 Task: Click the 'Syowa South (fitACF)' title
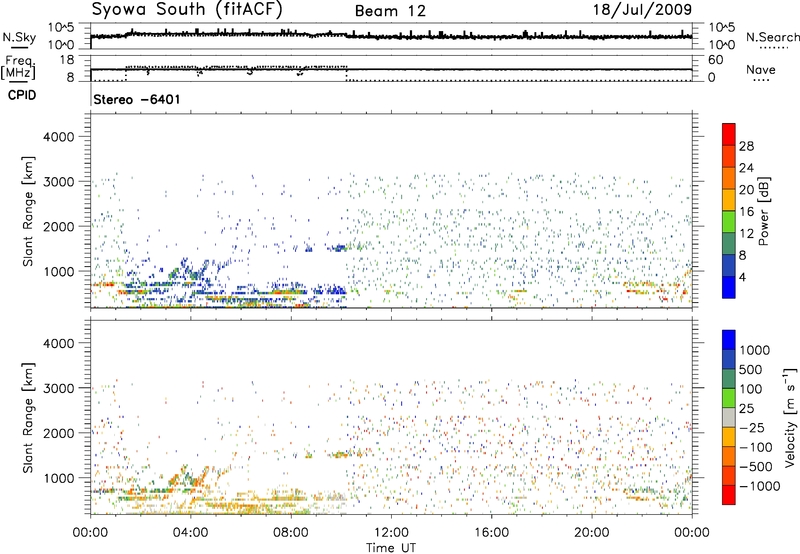pyautogui.click(x=186, y=10)
